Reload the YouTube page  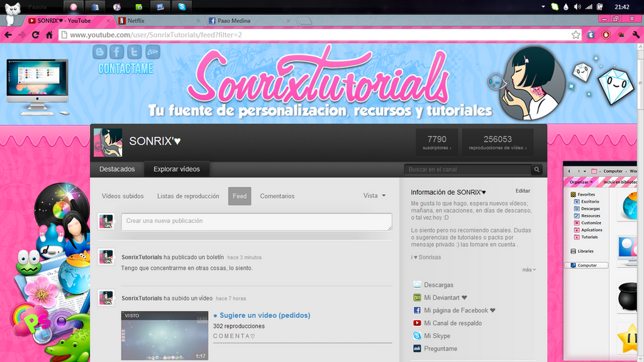pos(35,35)
